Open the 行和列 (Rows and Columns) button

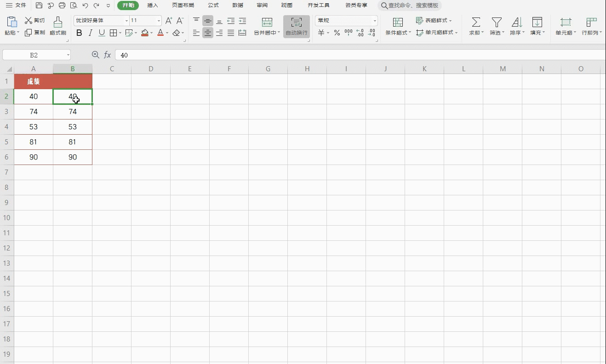pyautogui.click(x=592, y=26)
